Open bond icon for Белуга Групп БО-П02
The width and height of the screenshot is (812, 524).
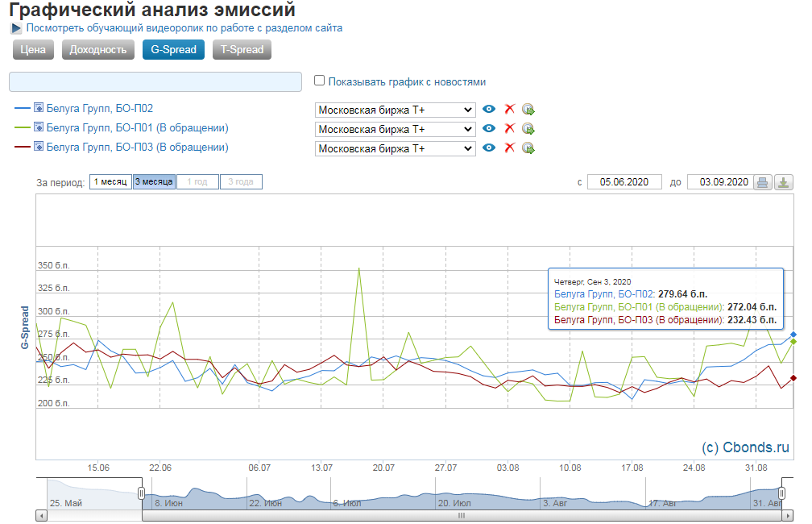39,108
